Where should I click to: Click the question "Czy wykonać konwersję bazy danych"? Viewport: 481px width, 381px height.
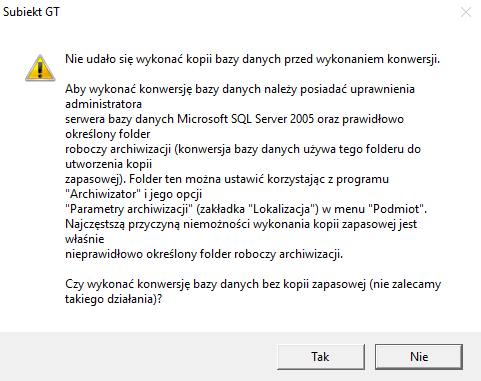tap(253, 284)
